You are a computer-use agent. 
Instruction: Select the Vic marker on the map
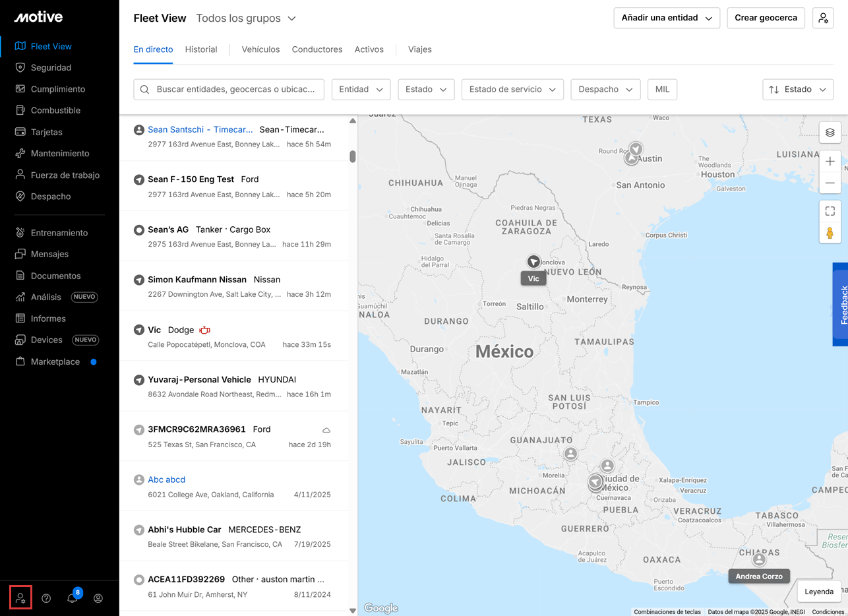(x=533, y=262)
